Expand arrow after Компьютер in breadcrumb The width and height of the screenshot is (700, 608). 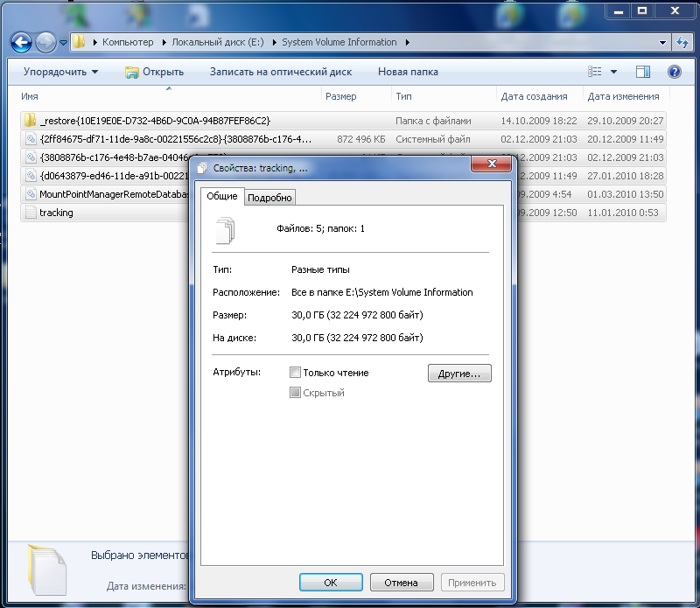point(164,42)
